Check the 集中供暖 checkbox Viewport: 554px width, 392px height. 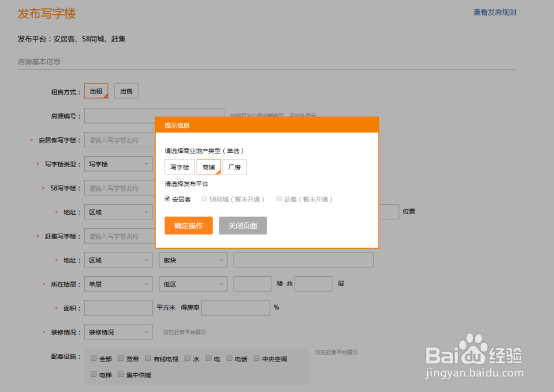tap(121, 374)
